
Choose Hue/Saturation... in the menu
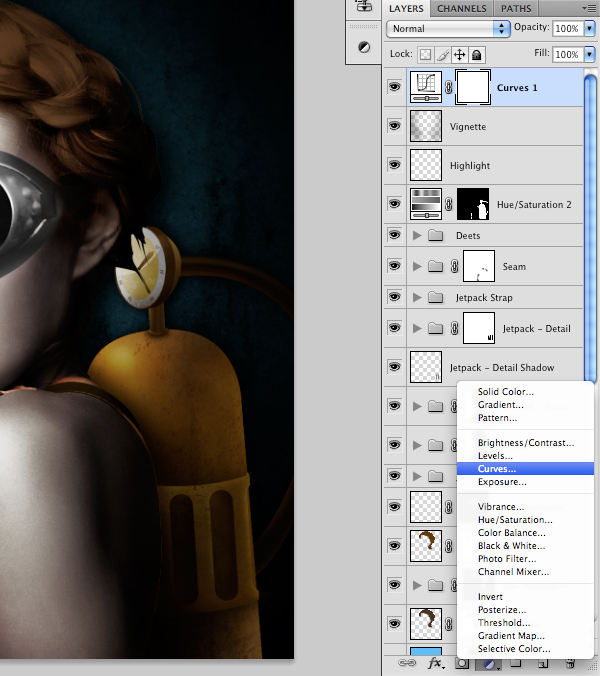pos(525,520)
